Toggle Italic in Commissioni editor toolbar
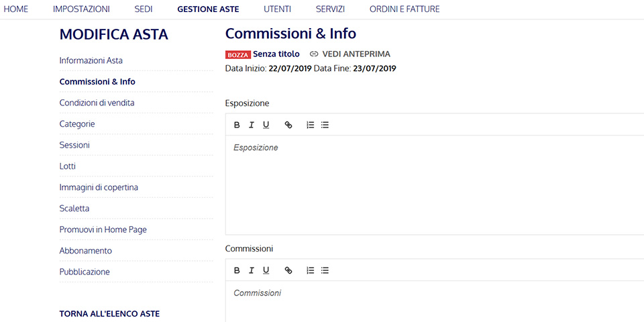This screenshot has height=322, width=644. point(252,270)
